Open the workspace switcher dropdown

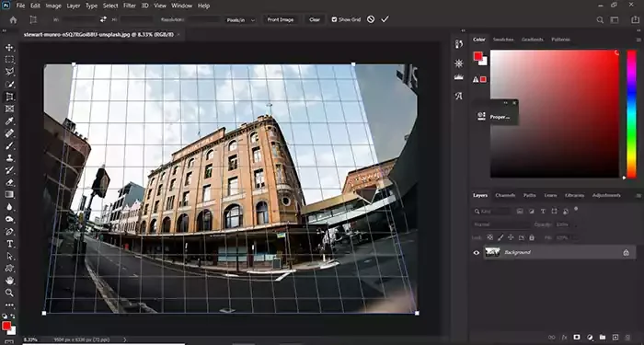(615, 19)
